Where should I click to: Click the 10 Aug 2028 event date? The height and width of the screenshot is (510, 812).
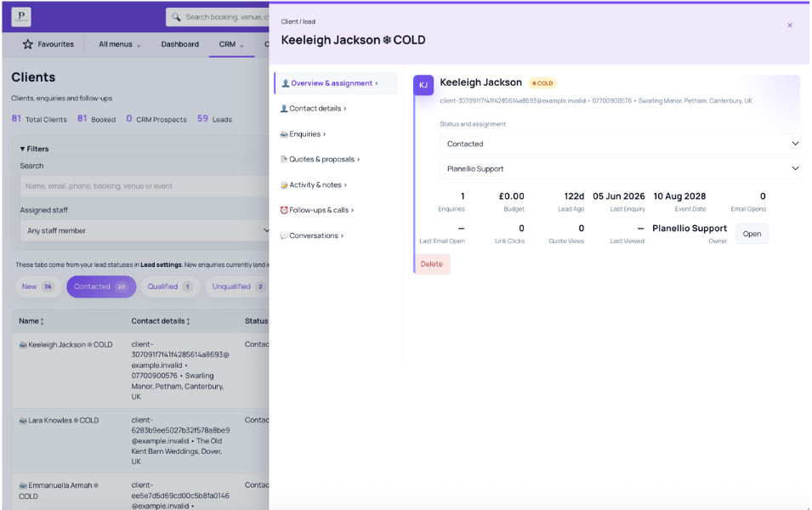679,196
